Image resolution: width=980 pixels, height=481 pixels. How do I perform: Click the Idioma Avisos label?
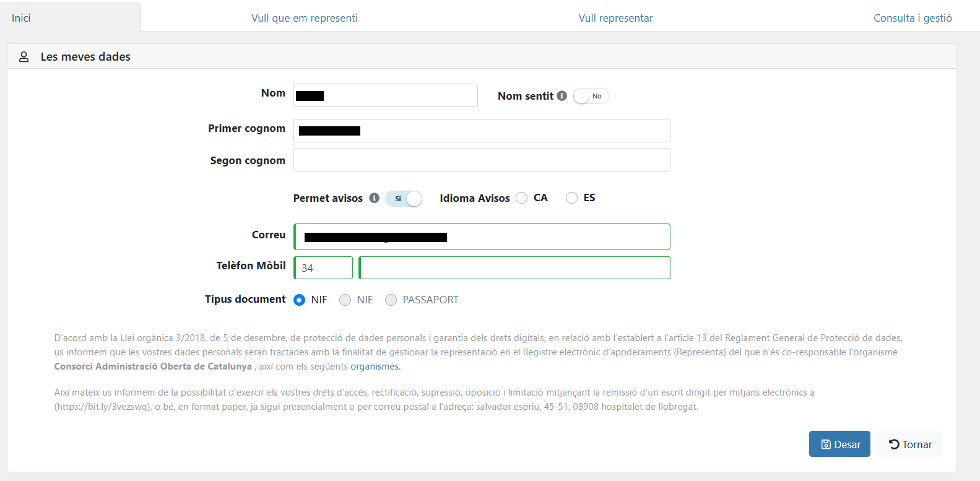pos(475,198)
